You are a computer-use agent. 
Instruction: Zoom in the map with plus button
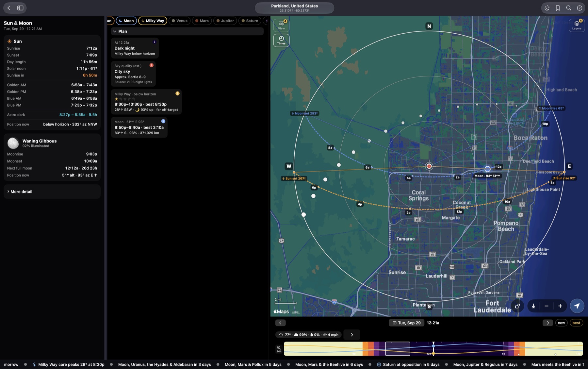point(560,306)
